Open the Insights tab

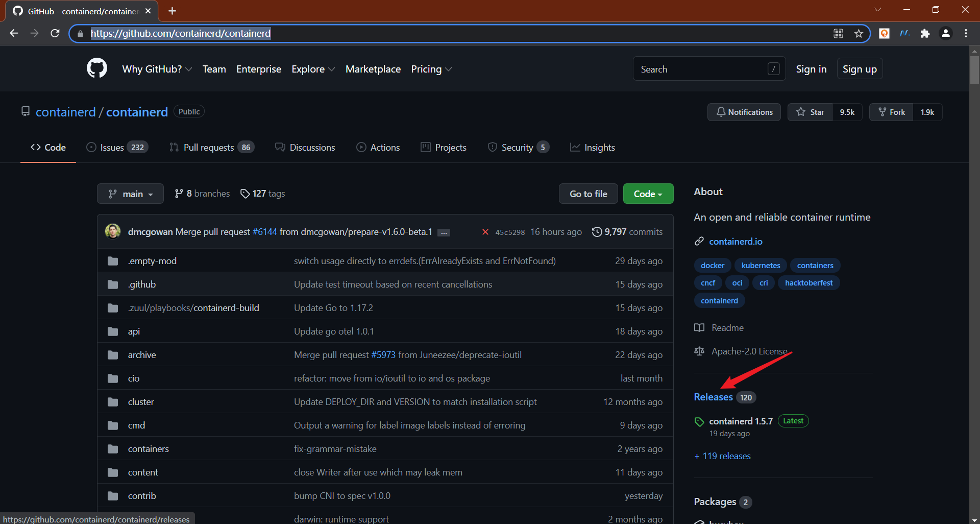coord(592,147)
